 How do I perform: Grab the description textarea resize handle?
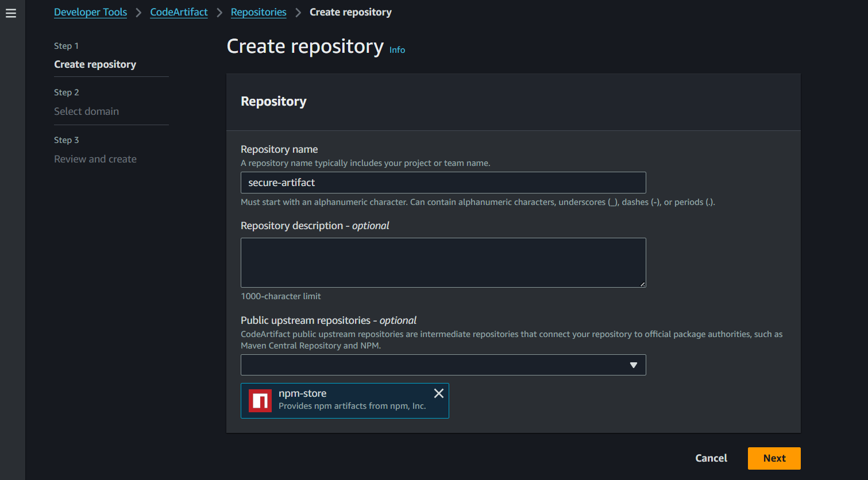642,284
